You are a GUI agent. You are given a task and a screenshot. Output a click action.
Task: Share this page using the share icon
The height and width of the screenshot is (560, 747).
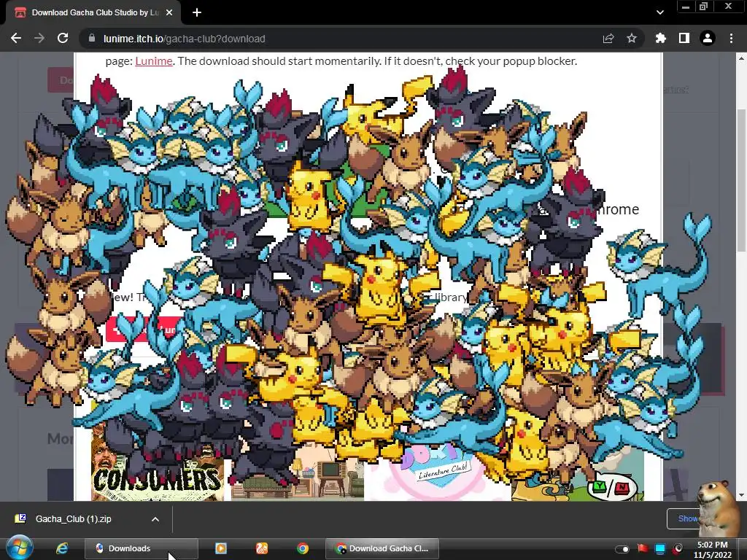[x=608, y=39]
